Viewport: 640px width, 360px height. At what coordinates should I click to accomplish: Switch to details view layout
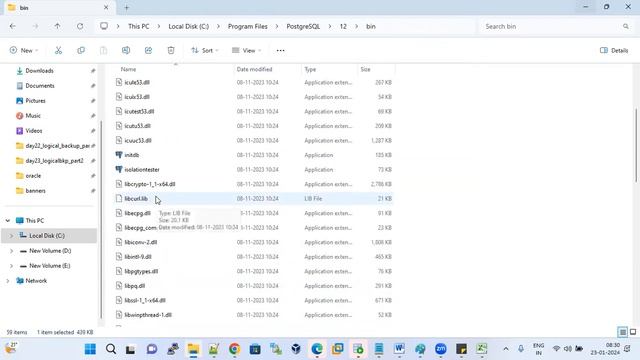622,332
